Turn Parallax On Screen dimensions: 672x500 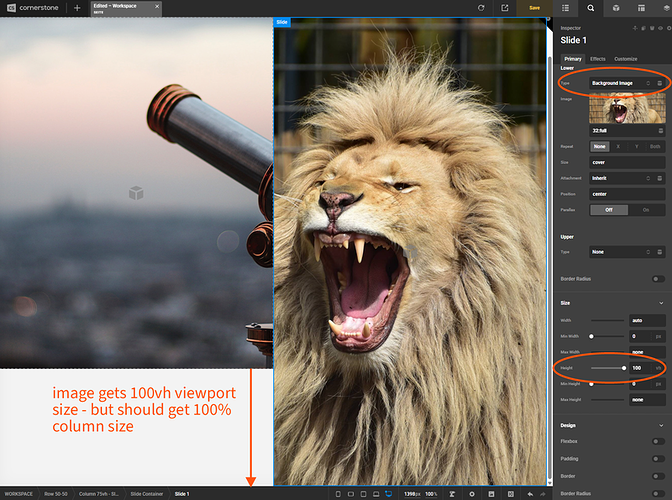[646, 210]
